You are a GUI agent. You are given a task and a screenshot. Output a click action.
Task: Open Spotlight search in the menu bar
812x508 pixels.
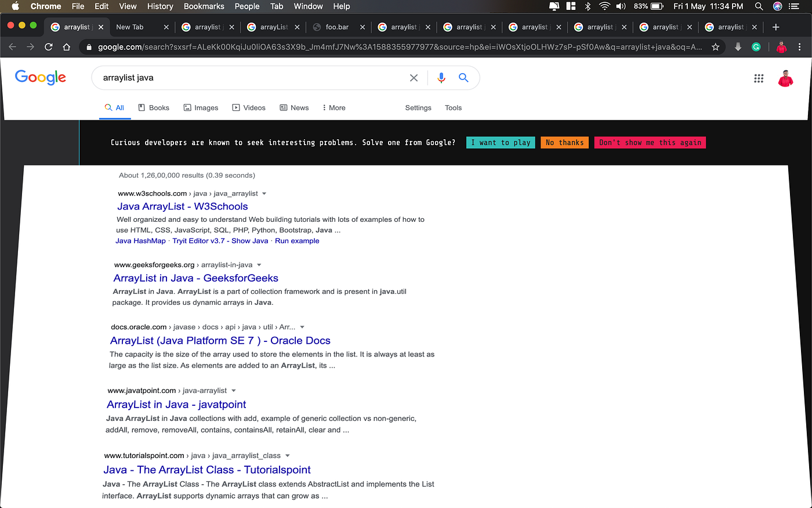(759, 6)
